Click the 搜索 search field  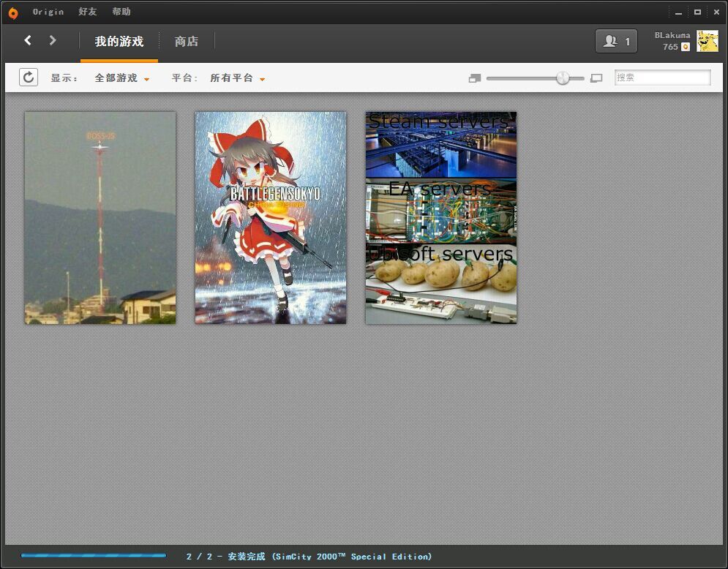click(663, 78)
